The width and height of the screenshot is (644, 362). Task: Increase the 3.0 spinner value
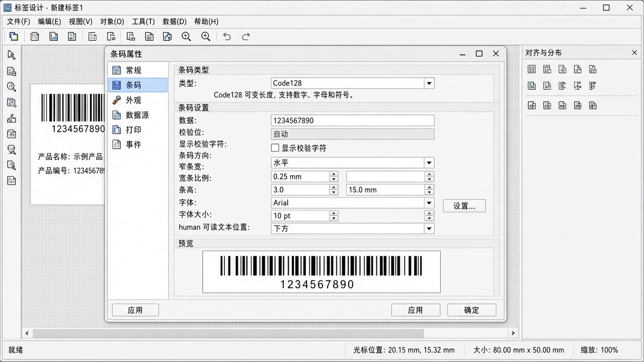coord(334,187)
